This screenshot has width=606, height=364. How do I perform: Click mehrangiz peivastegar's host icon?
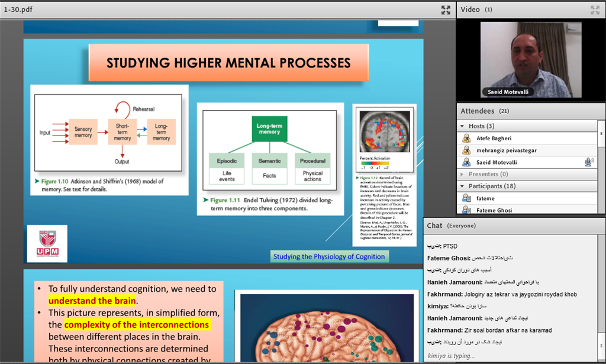466,150
